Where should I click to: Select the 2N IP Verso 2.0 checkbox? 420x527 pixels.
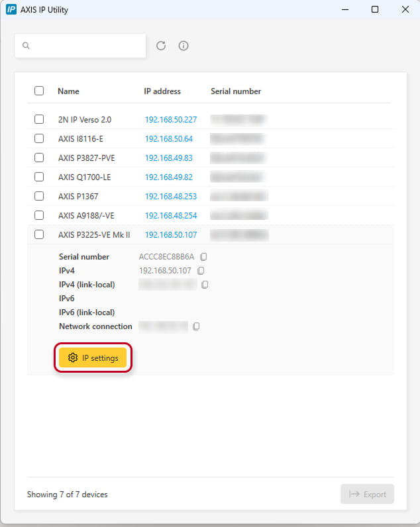tap(39, 119)
